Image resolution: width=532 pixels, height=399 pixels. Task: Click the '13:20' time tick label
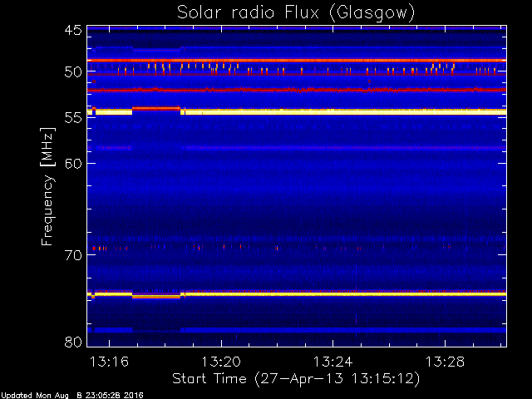(x=221, y=362)
